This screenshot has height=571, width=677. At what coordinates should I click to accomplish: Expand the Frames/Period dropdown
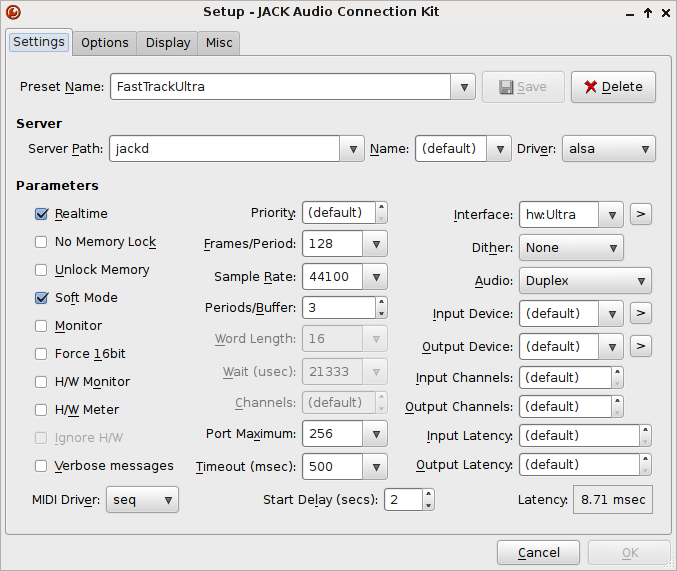pos(375,244)
